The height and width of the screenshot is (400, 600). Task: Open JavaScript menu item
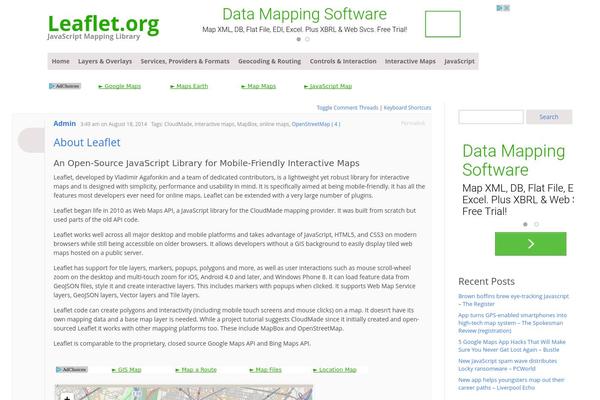point(459,61)
